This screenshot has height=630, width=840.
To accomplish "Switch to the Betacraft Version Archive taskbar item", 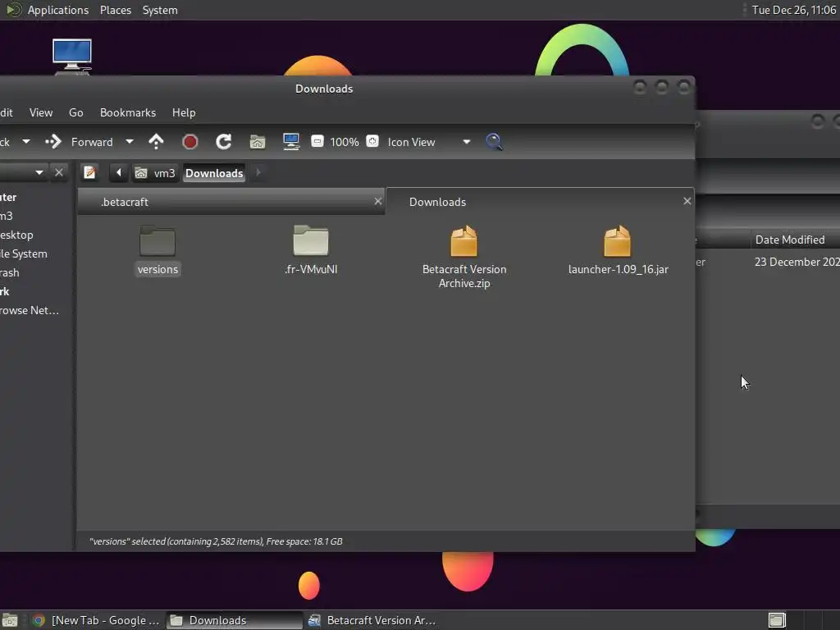I will (x=372, y=620).
